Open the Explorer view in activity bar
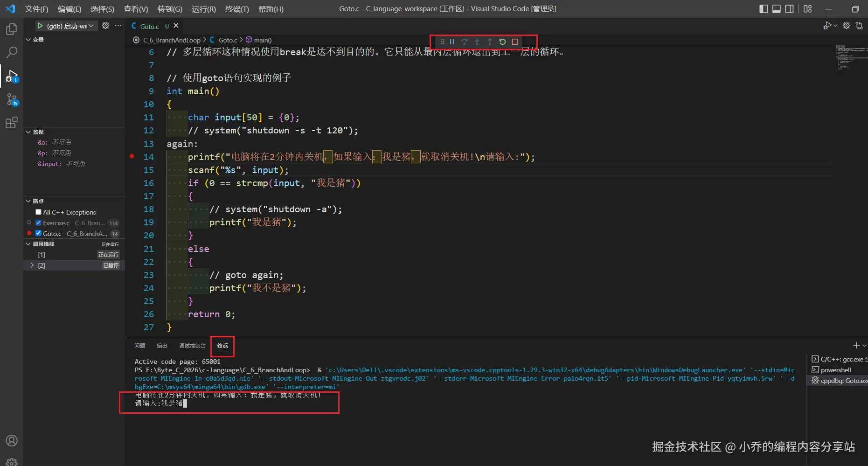This screenshot has height=466, width=868. [x=12, y=29]
